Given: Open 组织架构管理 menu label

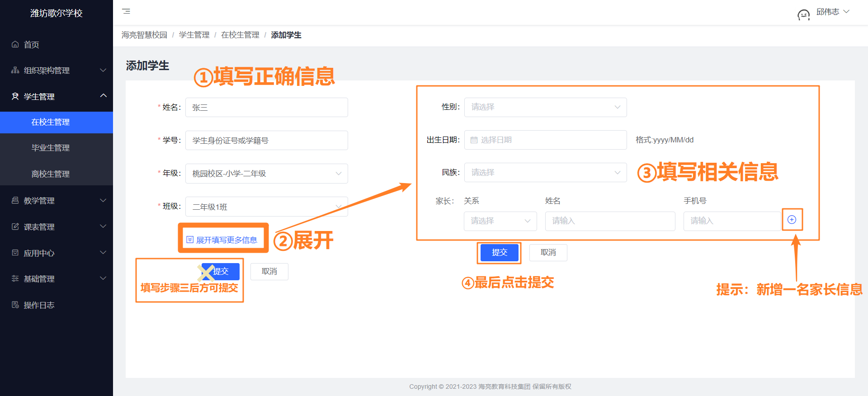Looking at the screenshot, I should [47, 71].
